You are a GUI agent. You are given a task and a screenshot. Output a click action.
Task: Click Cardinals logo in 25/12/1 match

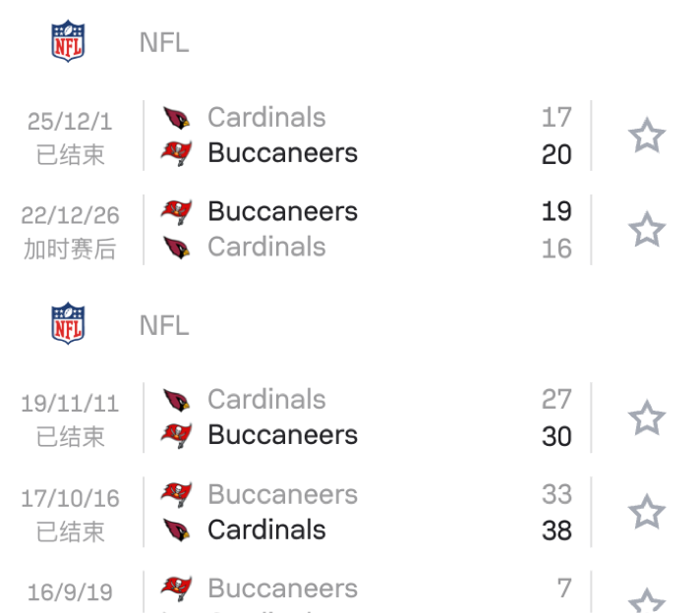pyautogui.click(x=177, y=118)
